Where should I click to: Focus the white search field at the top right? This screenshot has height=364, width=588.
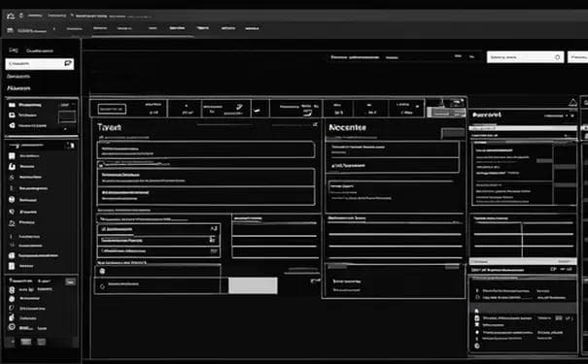(525, 57)
